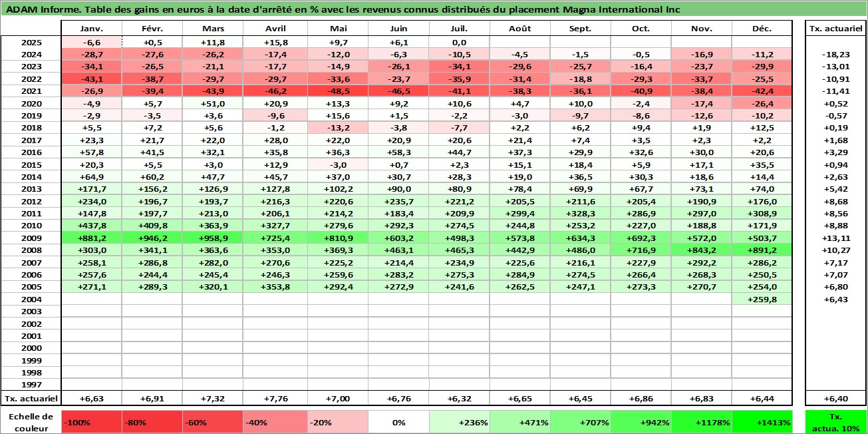868x434 pixels.
Task: Click 2014 Janv. cell showing +64,9
Action: (x=91, y=177)
